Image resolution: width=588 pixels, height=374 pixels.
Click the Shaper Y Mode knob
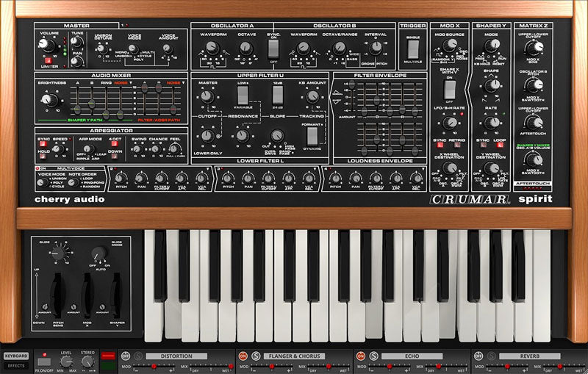(492, 46)
